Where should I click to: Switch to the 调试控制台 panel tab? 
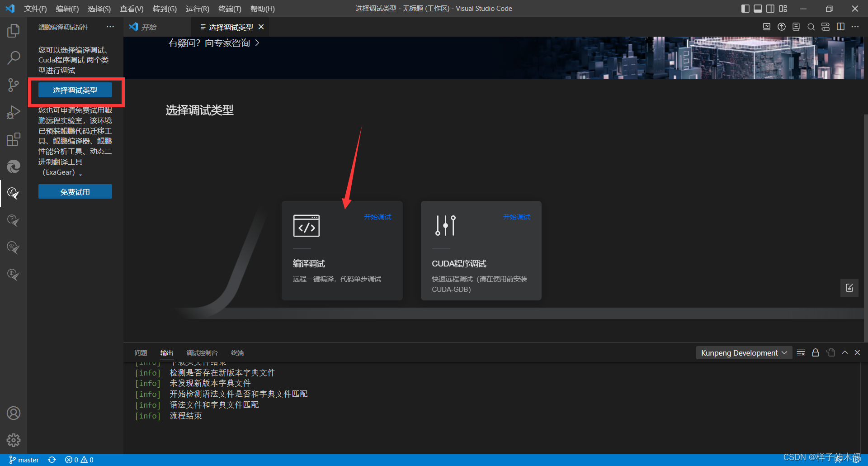(x=202, y=353)
